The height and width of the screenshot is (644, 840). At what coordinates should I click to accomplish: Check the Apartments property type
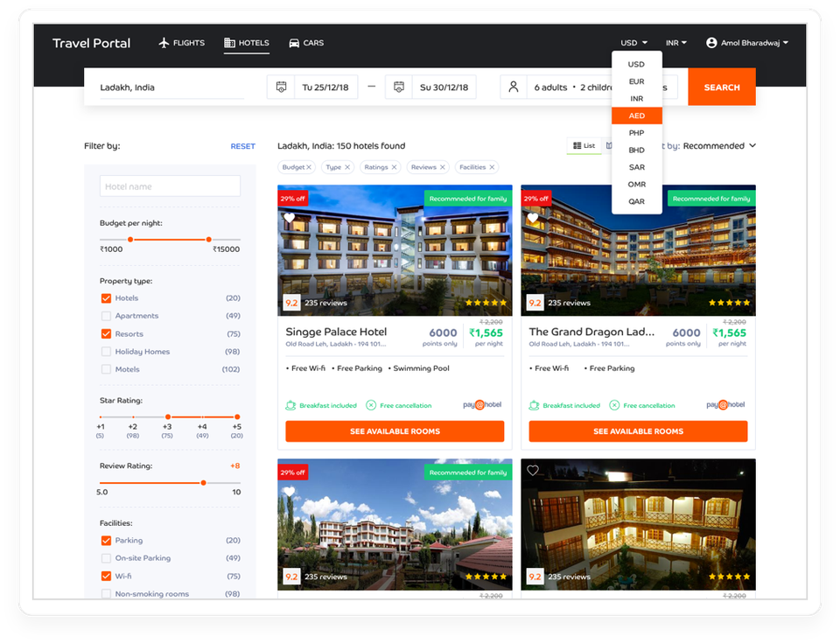click(106, 316)
